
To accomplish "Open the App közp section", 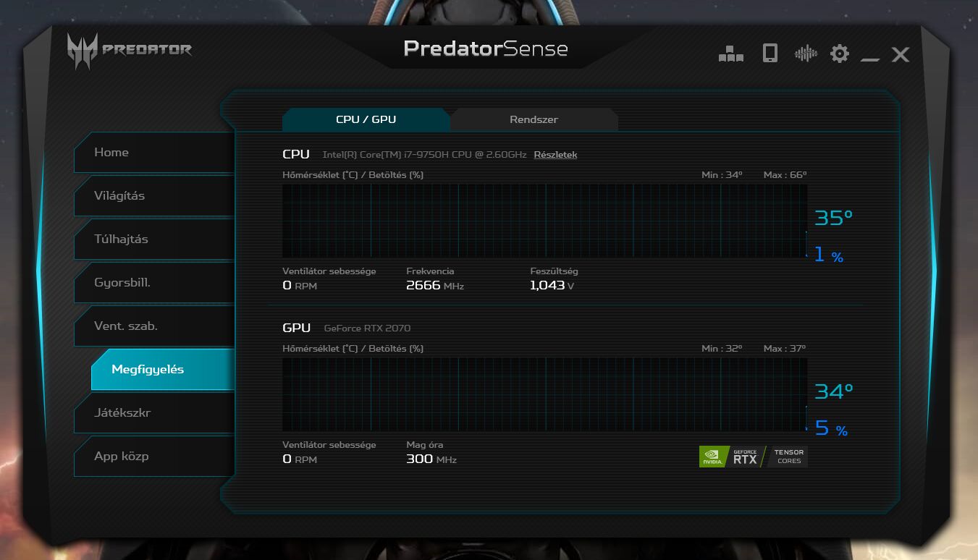I will (154, 457).
